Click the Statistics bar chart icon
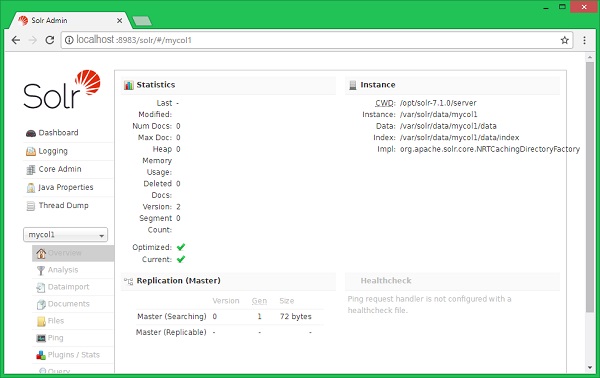The height and width of the screenshot is (378, 600). coord(129,85)
